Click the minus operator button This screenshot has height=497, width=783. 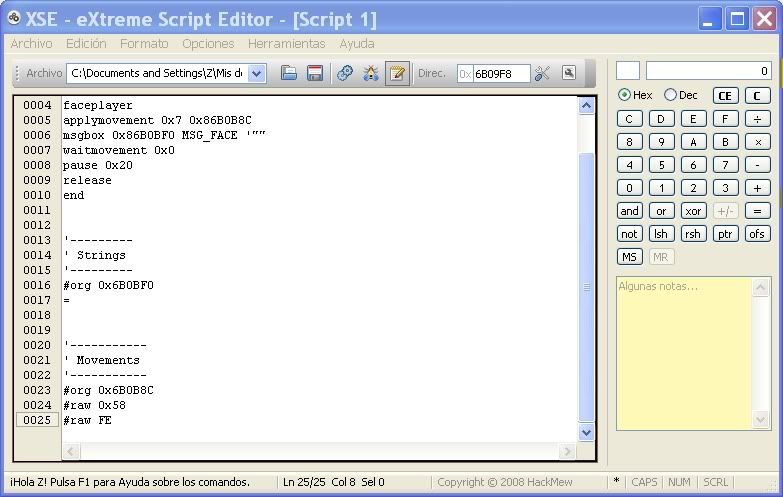(x=757, y=165)
